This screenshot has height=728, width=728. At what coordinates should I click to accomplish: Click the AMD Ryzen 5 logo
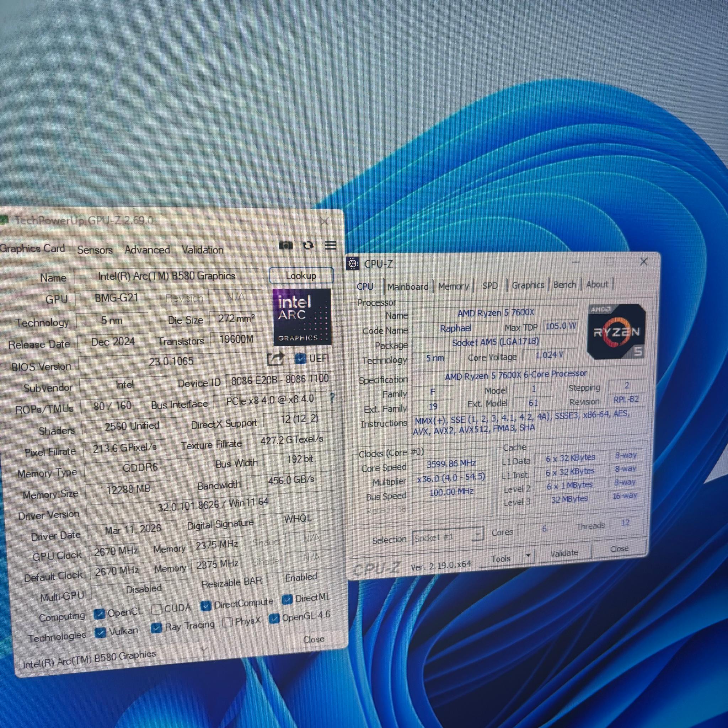pos(616,331)
